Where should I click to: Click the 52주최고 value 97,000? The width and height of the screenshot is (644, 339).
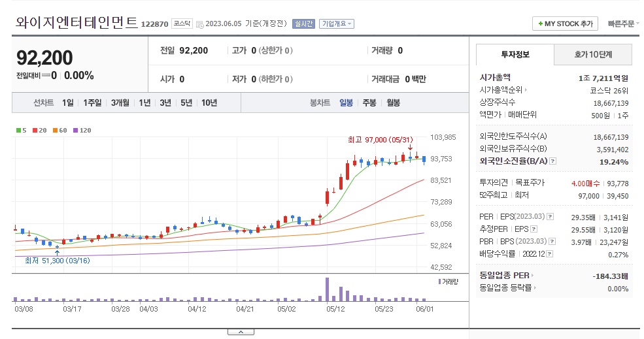point(588,196)
